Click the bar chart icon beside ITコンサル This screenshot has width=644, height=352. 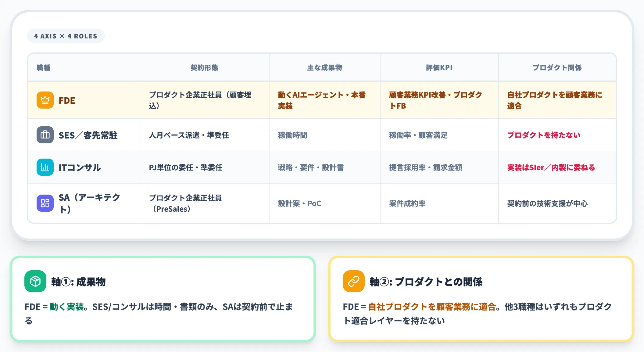click(45, 167)
